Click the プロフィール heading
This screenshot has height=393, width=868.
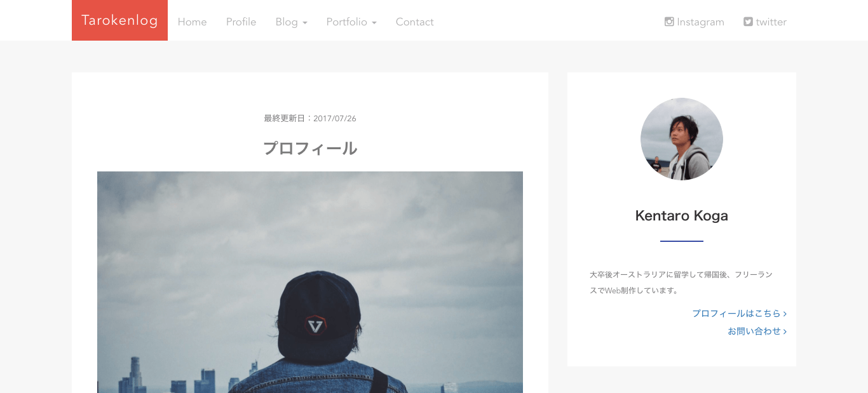pyautogui.click(x=310, y=149)
